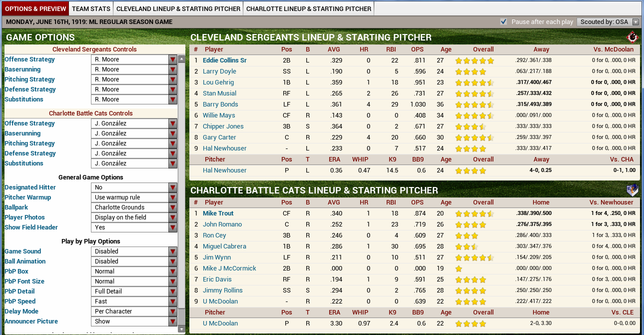Click the game options scrollbar up arrow

coord(181,49)
